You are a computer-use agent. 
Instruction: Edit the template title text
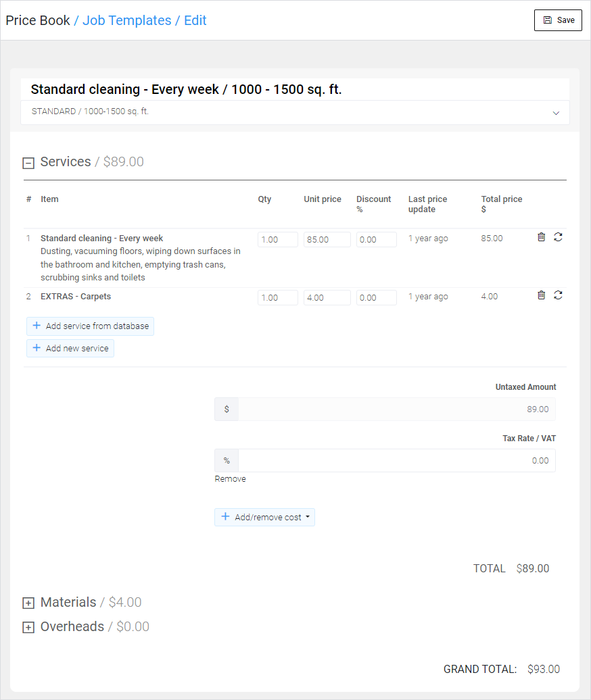[x=186, y=90]
